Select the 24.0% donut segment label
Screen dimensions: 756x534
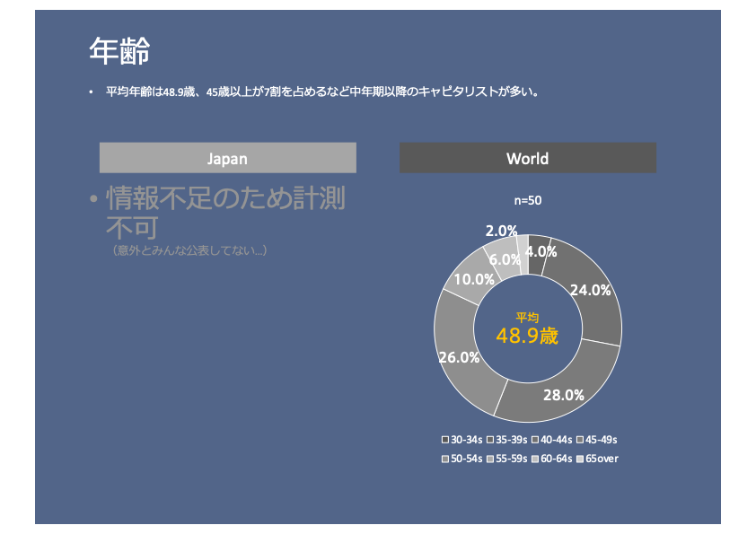[x=591, y=290]
